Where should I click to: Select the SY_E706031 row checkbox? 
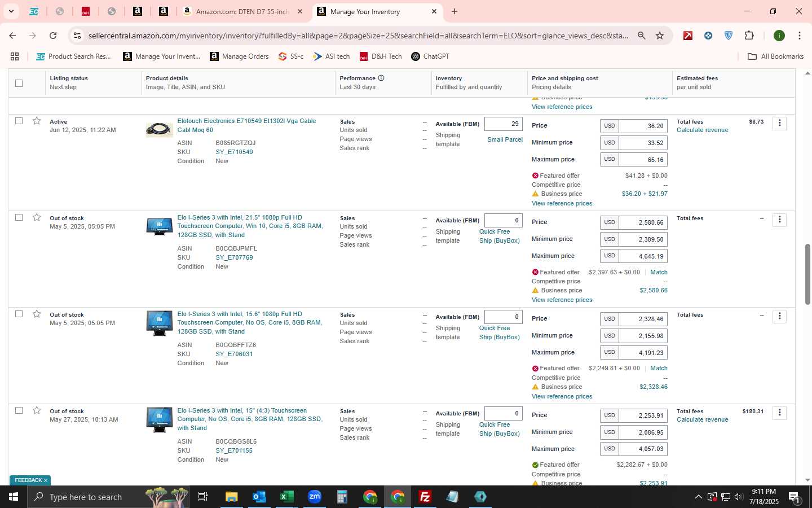click(19, 314)
